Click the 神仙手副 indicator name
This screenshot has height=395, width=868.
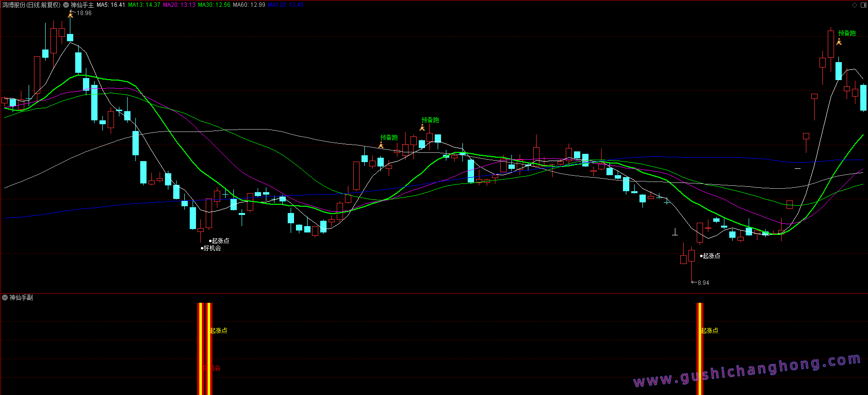click(21, 297)
